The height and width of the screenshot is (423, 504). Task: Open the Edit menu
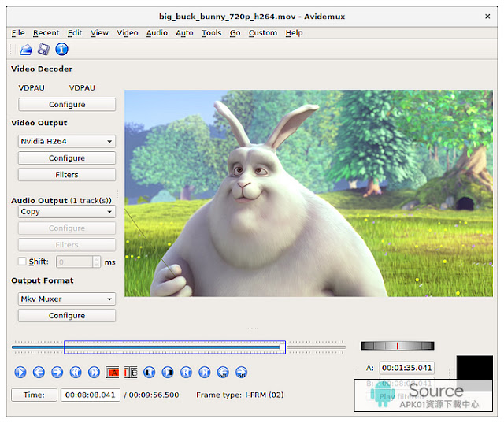point(75,33)
